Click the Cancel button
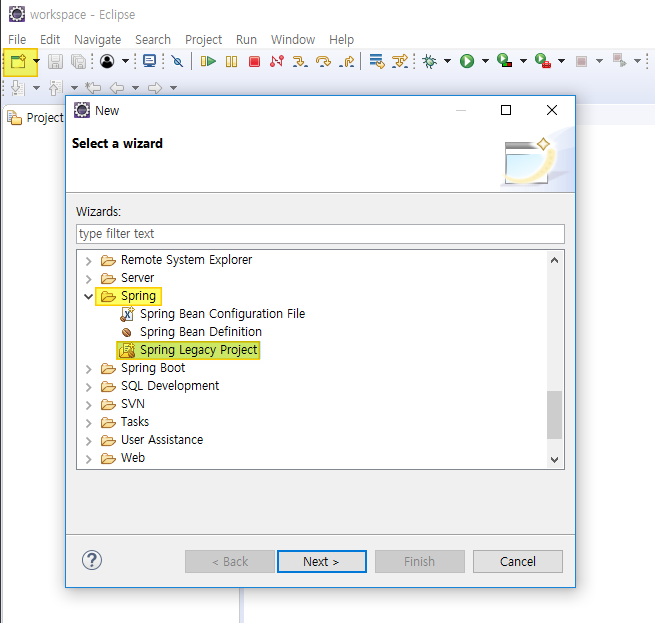The image size is (655, 623). click(518, 562)
